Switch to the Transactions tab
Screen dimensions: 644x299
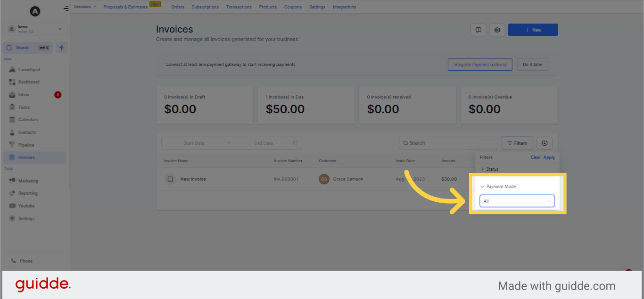tap(239, 7)
